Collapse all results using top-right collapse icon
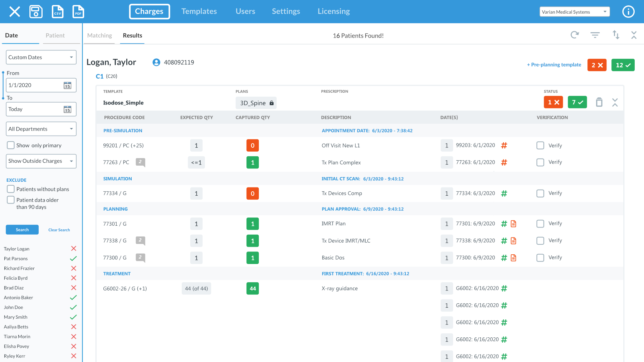Screen dimensions: 644x362 point(634,35)
